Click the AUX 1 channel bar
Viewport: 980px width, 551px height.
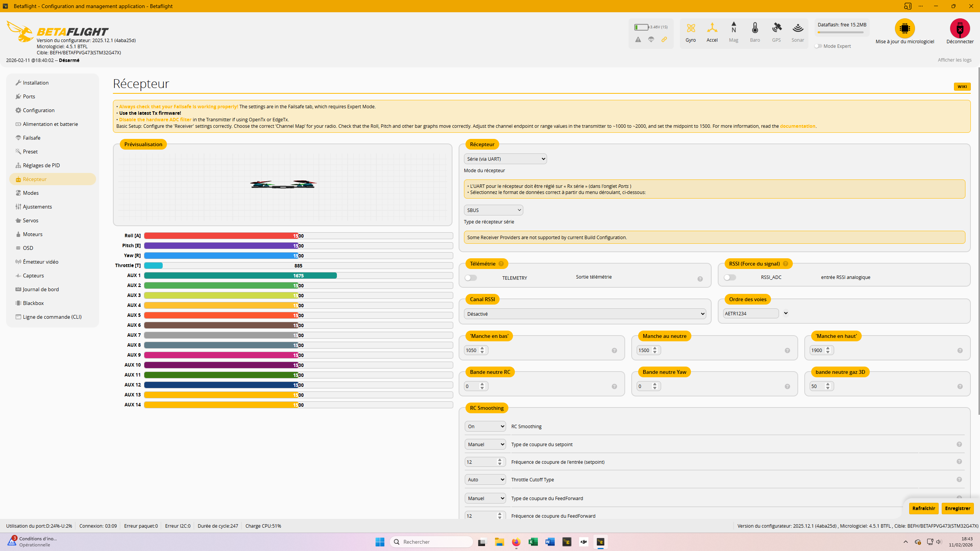298,275
